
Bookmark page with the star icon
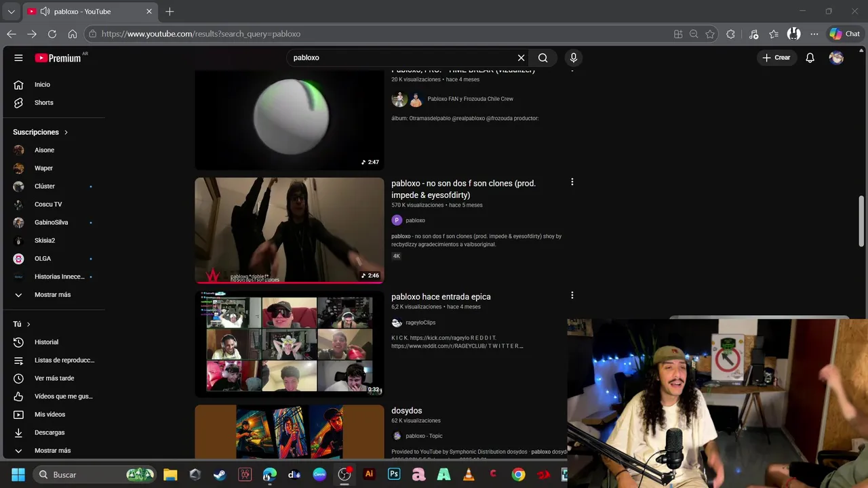pyautogui.click(x=710, y=34)
